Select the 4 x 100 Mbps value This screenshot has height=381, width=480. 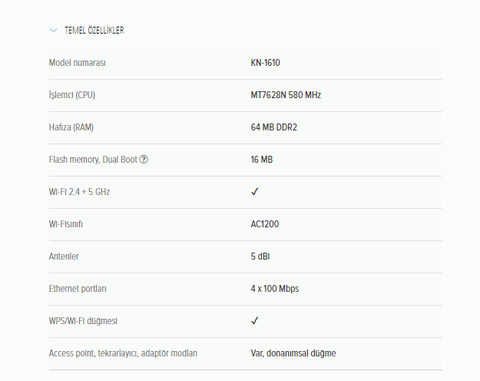pyautogui.click(x=275, y=289)
